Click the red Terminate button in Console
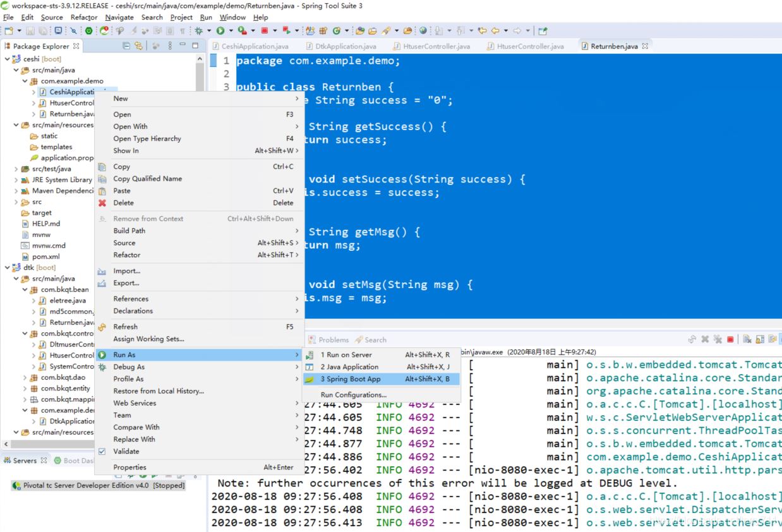The width and height of the screenshot is (782, 532). coord(730,339)
